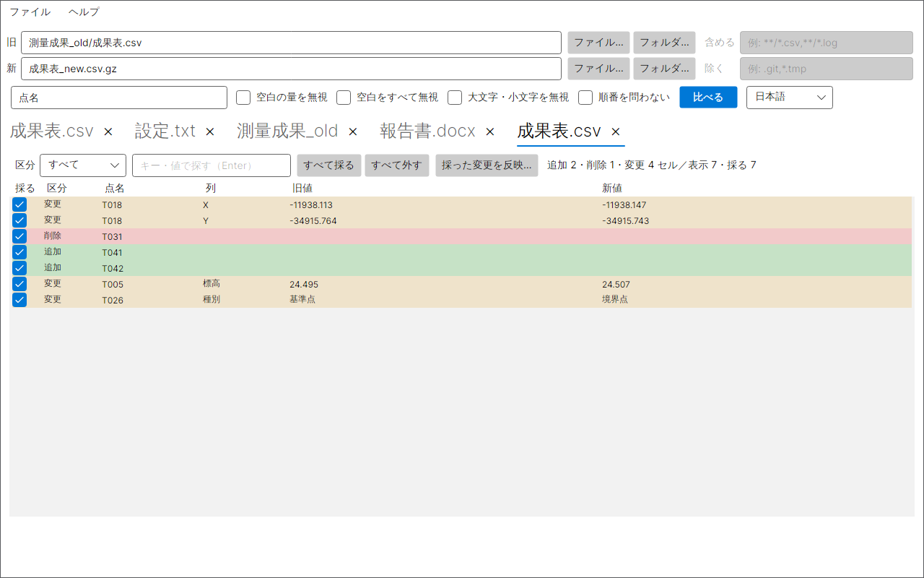
Task: Click フォルダ... button for the 旧 path
Action: tap(664, 43)
